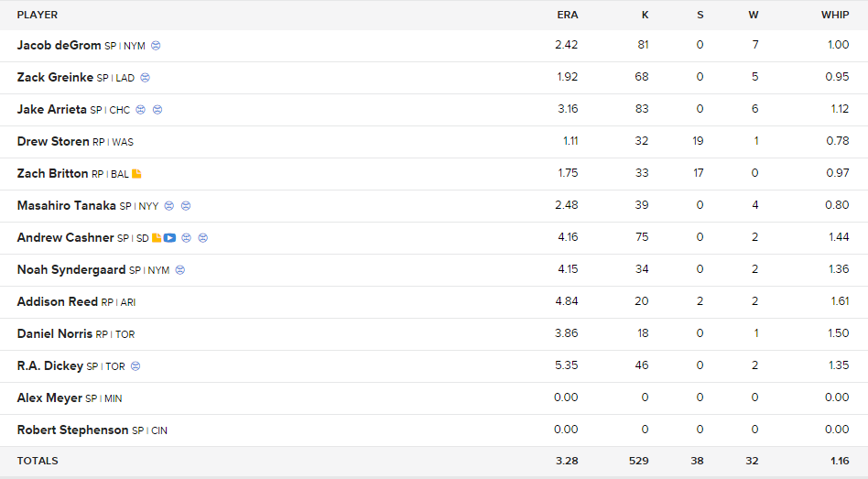Open Addison Reed's player page
The height and width of the screenshot is (479, 868).
pyautogui.click(x=58, y=302)
